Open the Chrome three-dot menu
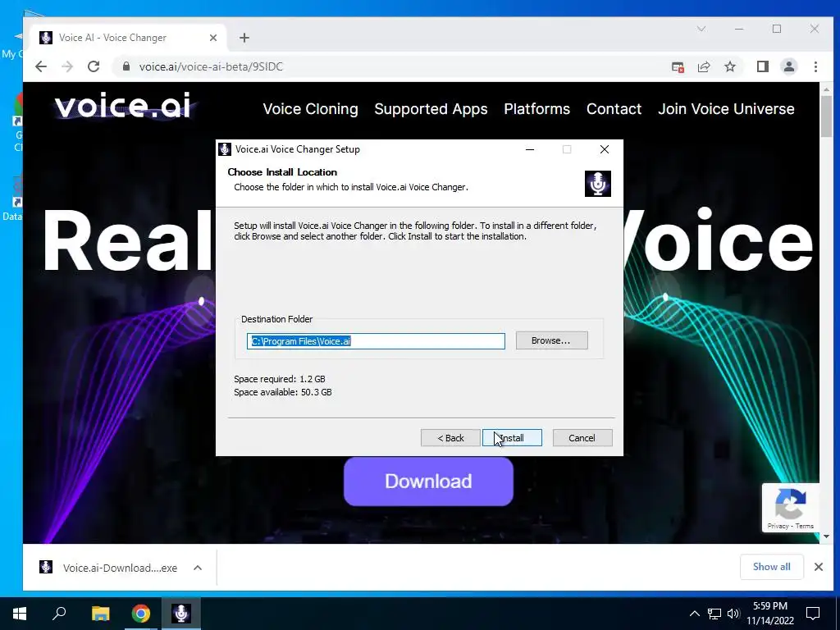Image resolution: width=840 pixels, height=630 pixels. 815,66
